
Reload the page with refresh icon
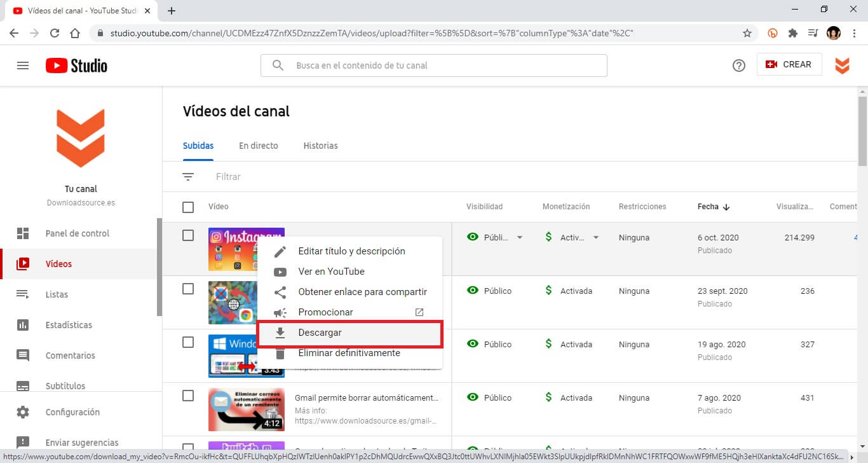click(x=55, y=33)
